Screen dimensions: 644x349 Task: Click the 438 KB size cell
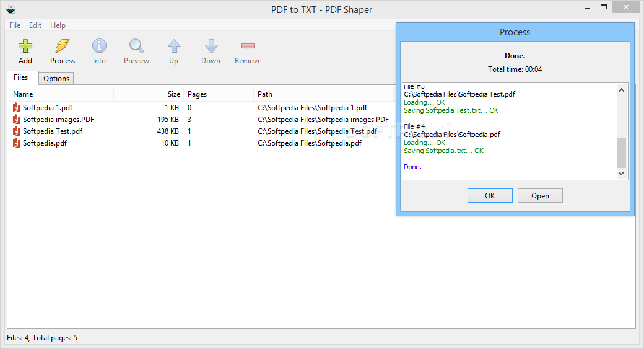168,131
